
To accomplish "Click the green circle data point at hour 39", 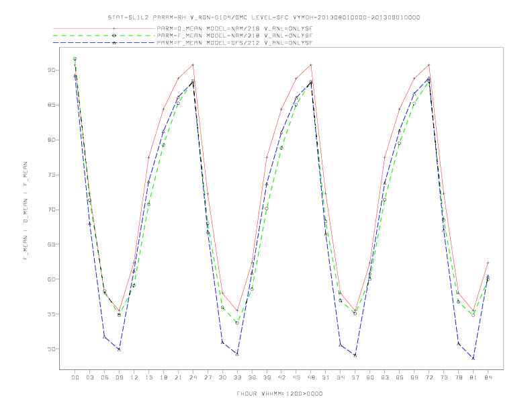I will [x=267, y=209].
